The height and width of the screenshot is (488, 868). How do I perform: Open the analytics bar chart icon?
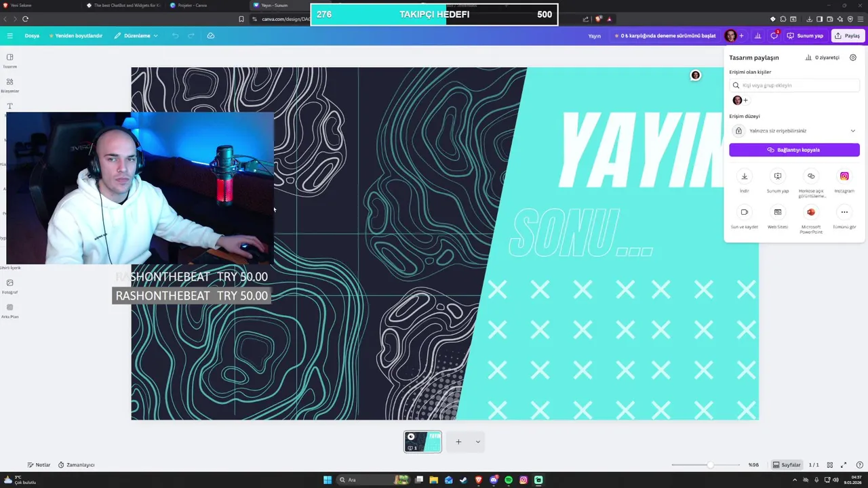[757, 36]
